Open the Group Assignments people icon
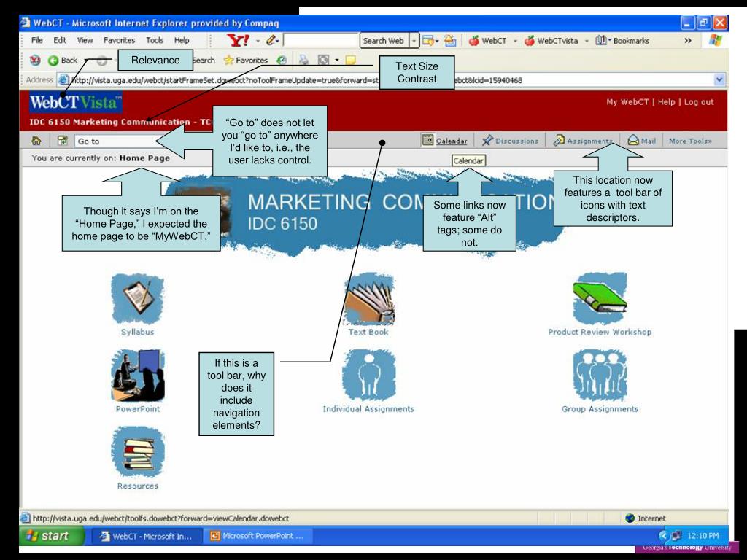The image size is (747, 560). pos(600,376)
